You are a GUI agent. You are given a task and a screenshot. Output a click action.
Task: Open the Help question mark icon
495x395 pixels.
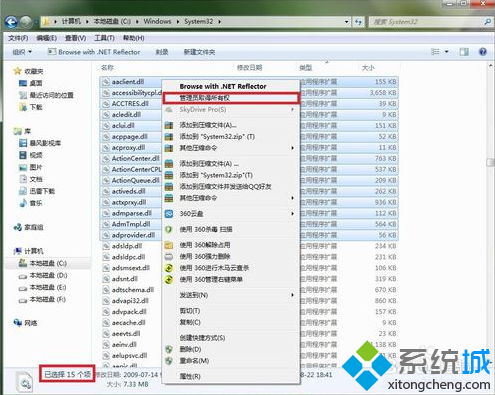pos(483,52)
